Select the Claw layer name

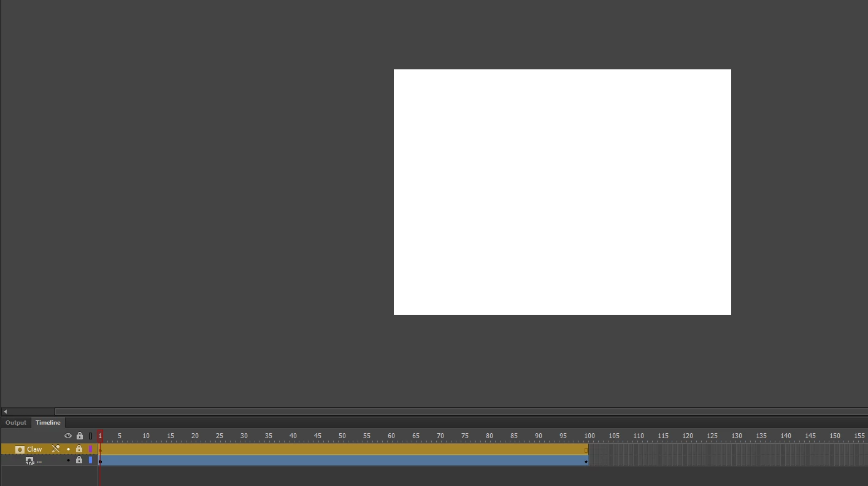pyautogui.click(x=34, y=449)
